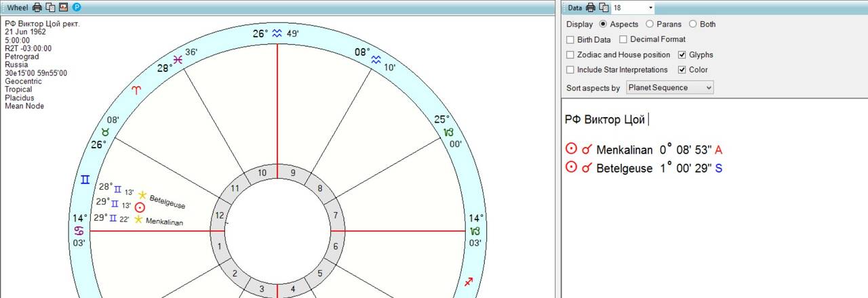
Task: Click the Sun glyph in the chart wheel
Action: [140, 207]
